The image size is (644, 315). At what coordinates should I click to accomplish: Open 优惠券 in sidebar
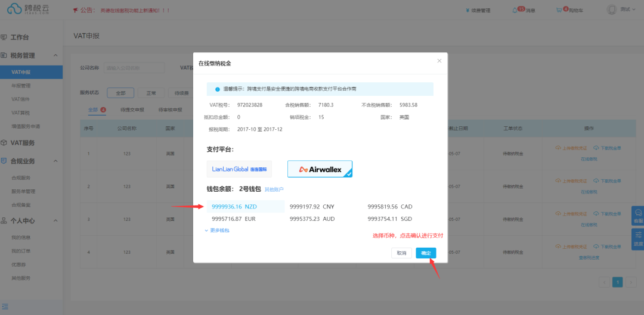pos(18,264)
